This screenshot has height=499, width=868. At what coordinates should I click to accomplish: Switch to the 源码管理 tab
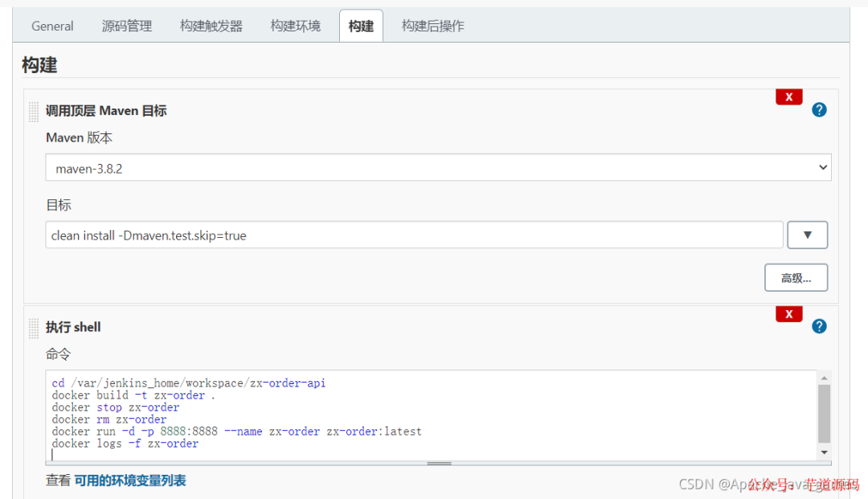pos(127,26)
